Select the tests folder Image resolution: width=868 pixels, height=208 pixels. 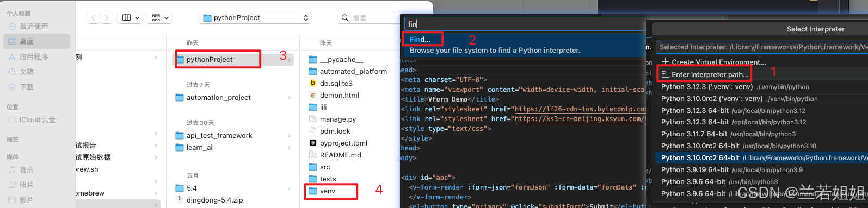[328, 179]
